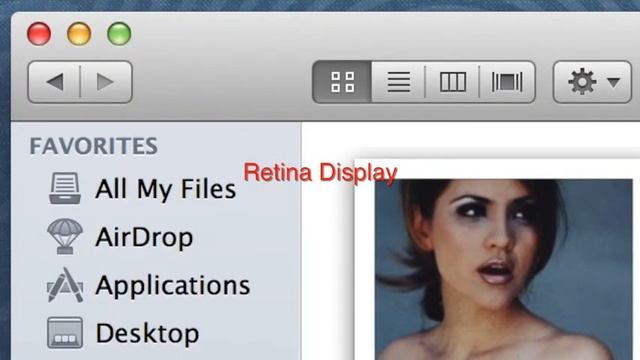The image size is (640, 360).
Task: Minimize the window with yellow button
Action: click(79, 33)
